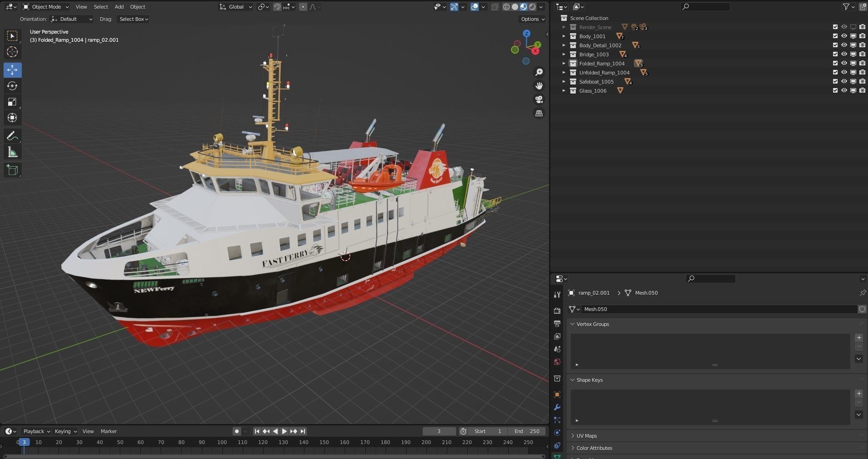Toggle proportional editing button
Viewport: 868px width, 459px height.
(x=303, y=7)
